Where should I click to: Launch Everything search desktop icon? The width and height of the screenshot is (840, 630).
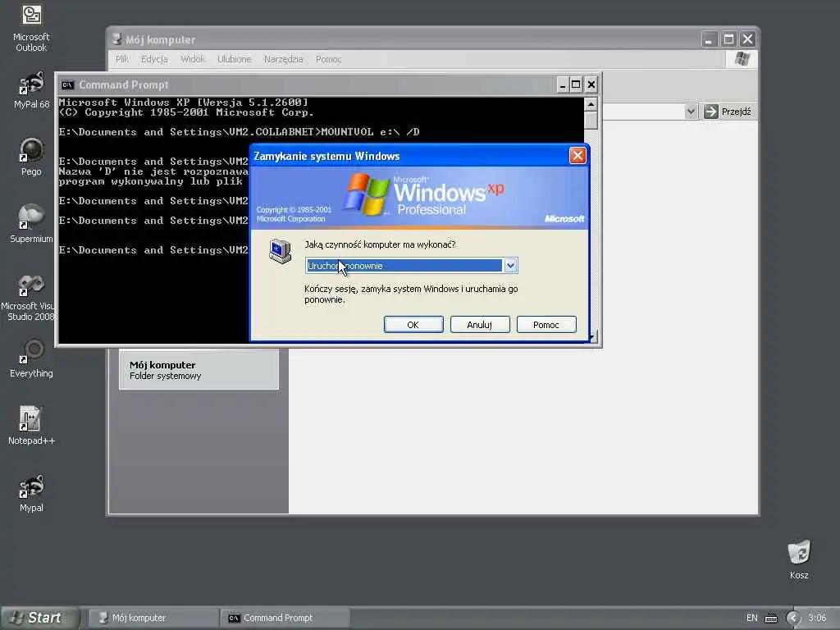pos(31,358)
